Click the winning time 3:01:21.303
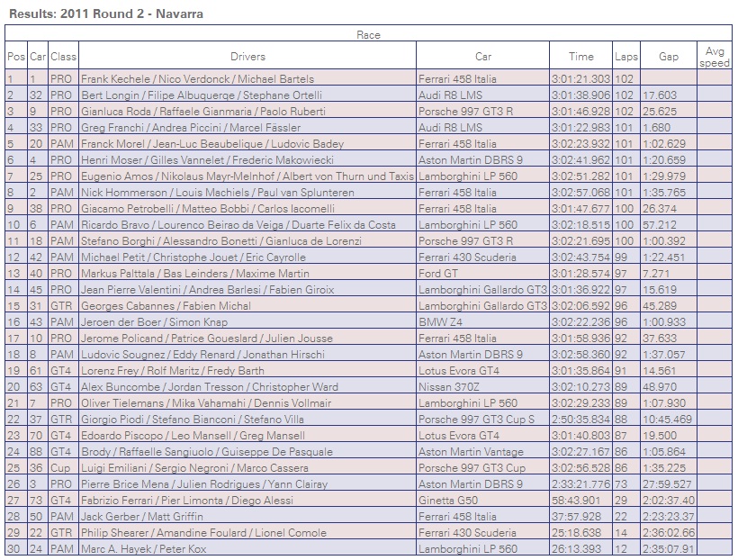Viewport: 738px width, 560px height. [580, 79]
